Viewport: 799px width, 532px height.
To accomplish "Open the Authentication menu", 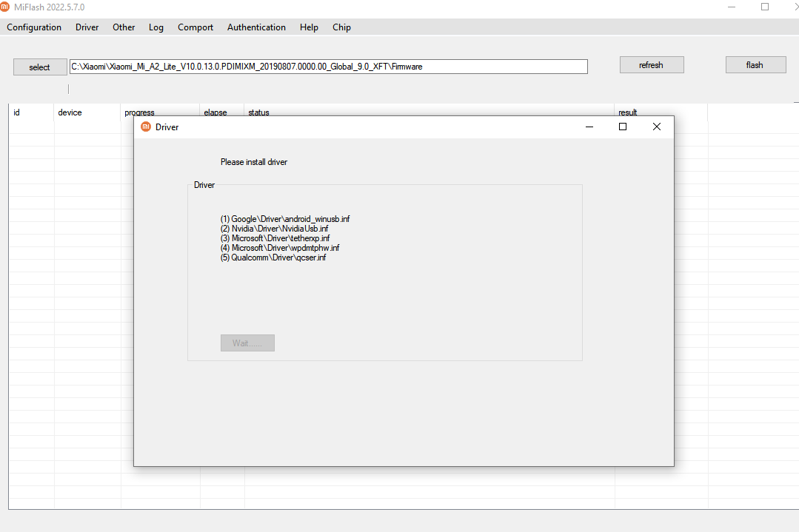I will pyautogui.click(x=256, y=27).
